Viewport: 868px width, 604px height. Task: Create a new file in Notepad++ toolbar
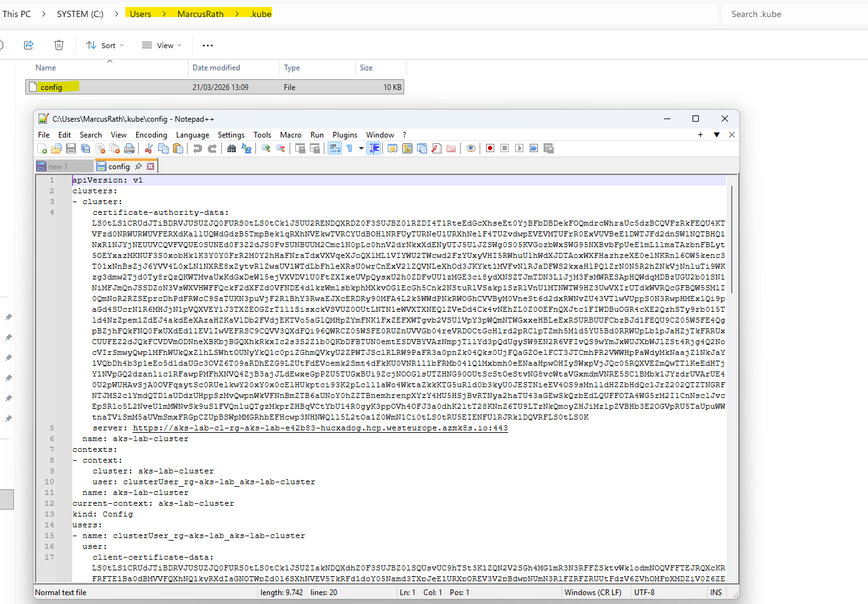(42, 148)
